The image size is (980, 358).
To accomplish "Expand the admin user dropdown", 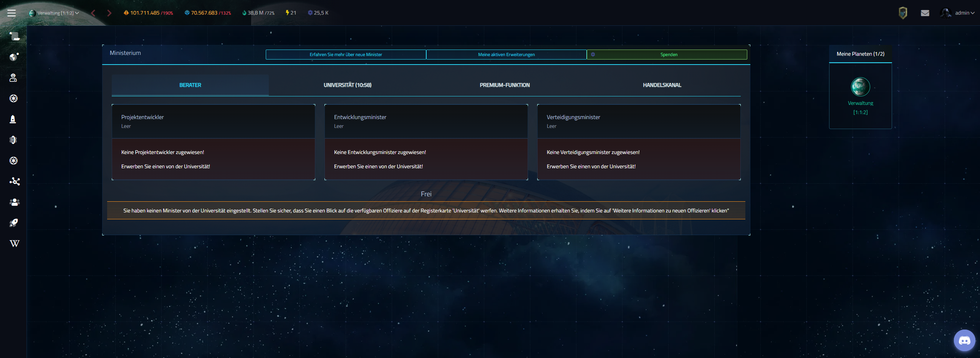I will (x=964, y=13).
